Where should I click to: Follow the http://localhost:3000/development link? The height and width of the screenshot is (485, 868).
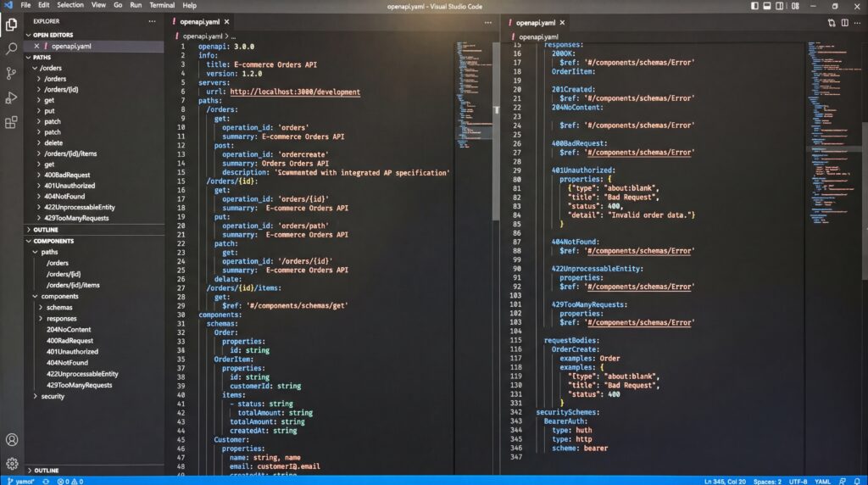tap(295, 92)
